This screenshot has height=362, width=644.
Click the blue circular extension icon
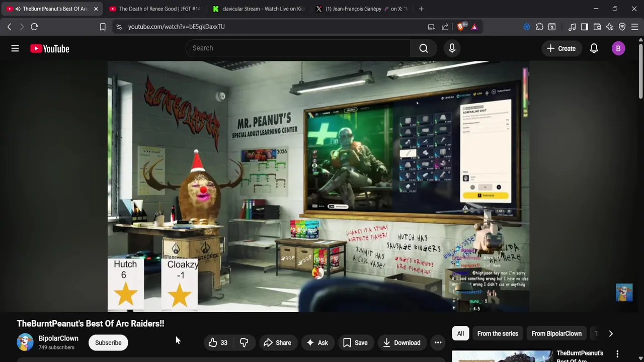[527, 27]
